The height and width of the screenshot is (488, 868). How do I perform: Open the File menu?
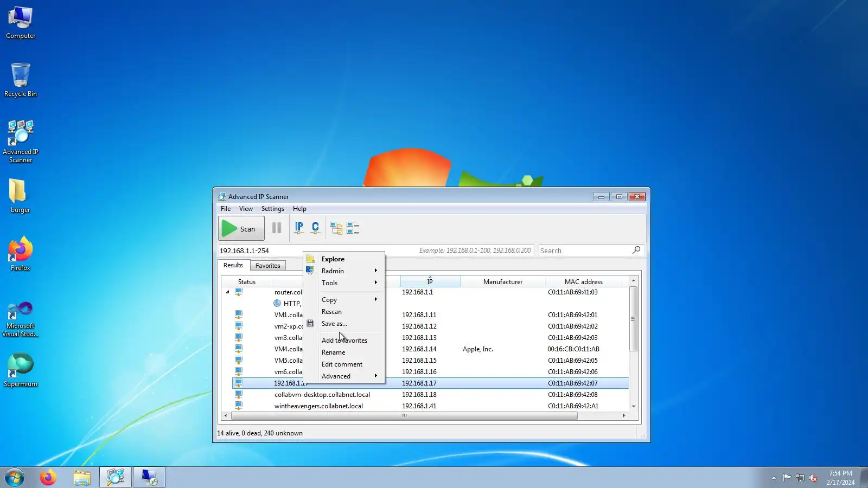click(226, 209)
